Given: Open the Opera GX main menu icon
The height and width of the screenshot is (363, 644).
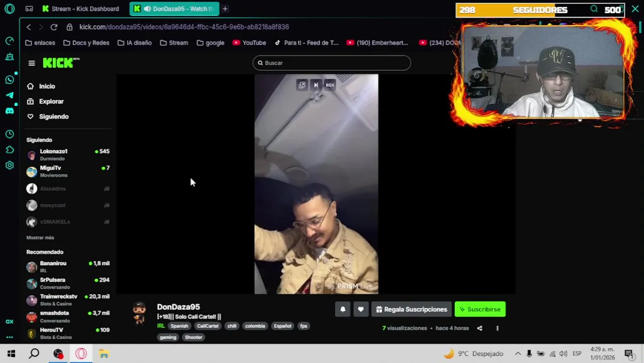Looking at the screenshot, I should [x=10, y=9].
